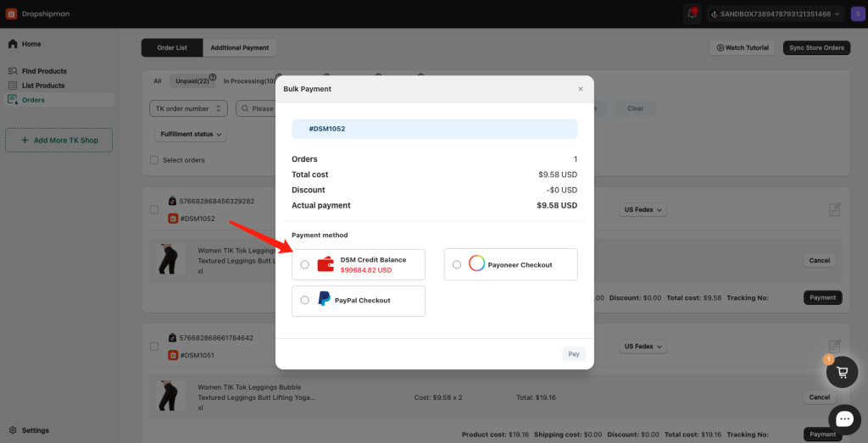This screenshot has height=443, width=868.
Task: Close the Bulk Payment dialog
Action: (x=581, y=89)
